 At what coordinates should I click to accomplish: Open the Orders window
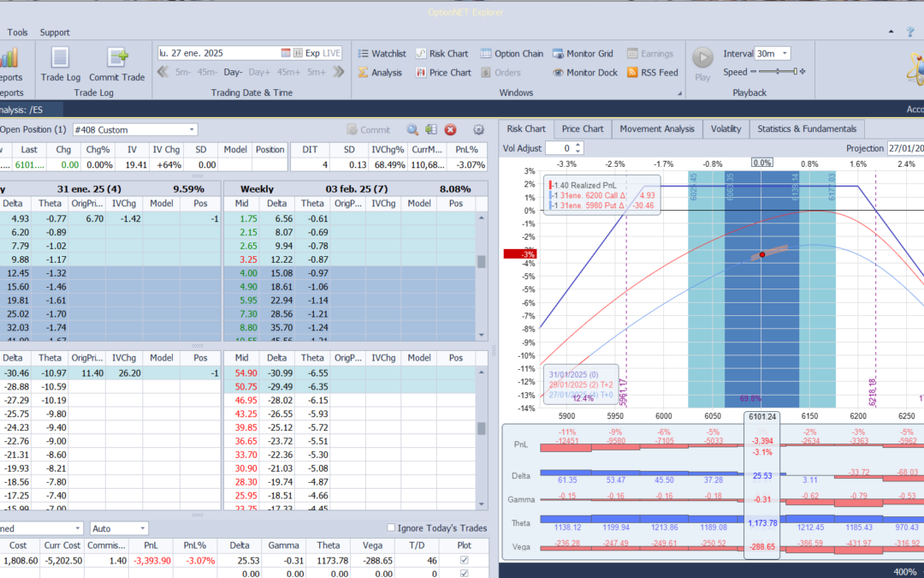click(x=500, y=73)
